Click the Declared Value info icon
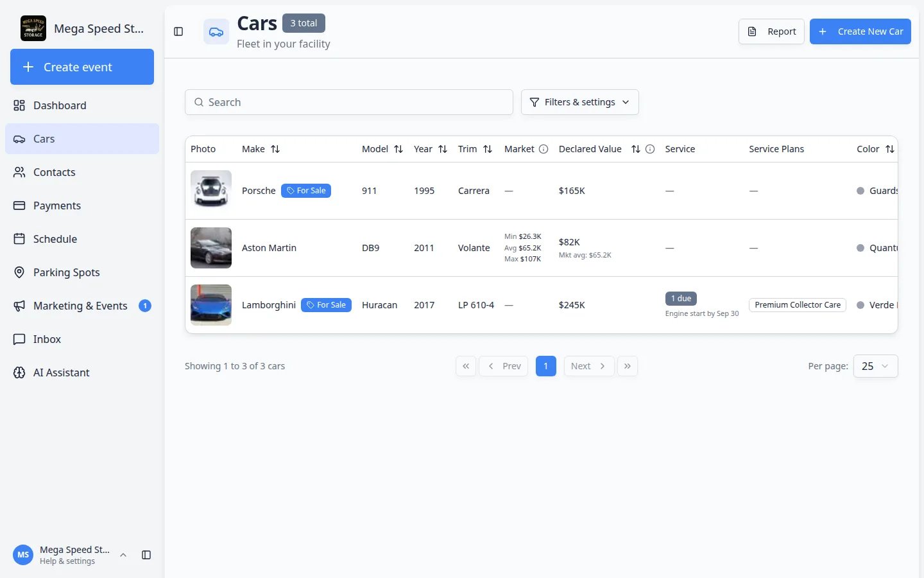This screenshot has width=924, height=578. (x=650, y=149)
